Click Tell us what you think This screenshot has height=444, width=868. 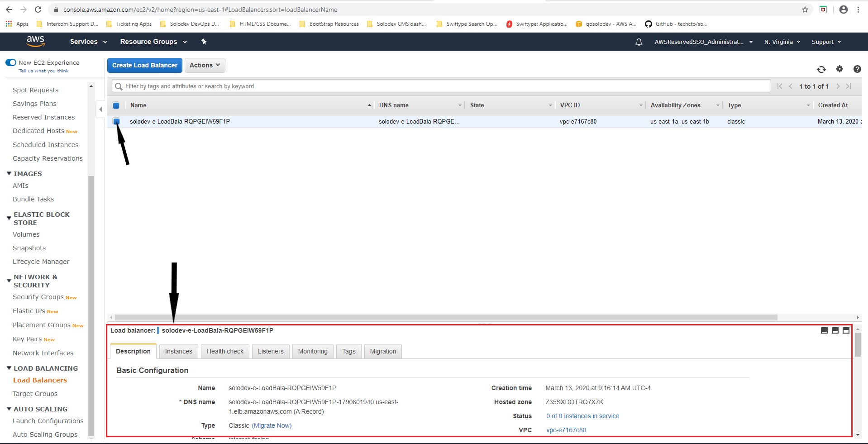(x=43, y=71)
